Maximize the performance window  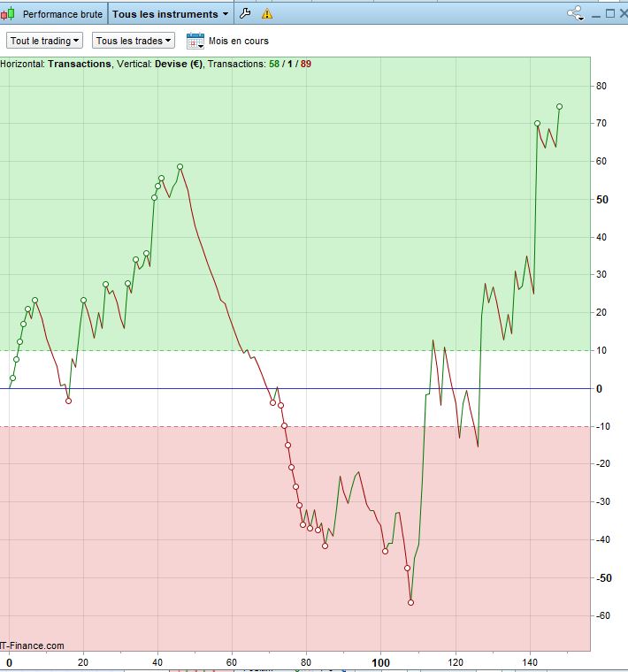pyautogui.click(x=610, y=14)
